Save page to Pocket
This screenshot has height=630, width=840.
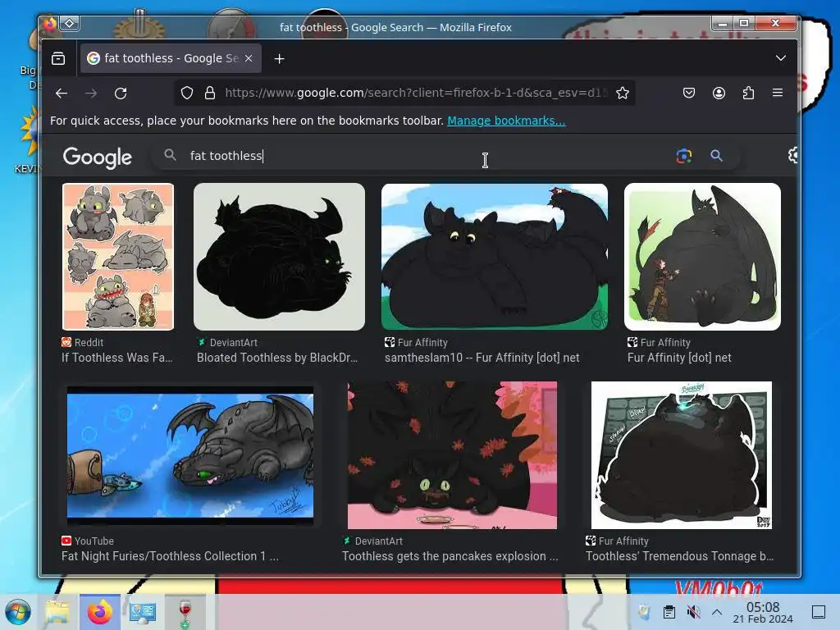click(x=689, y=93)
